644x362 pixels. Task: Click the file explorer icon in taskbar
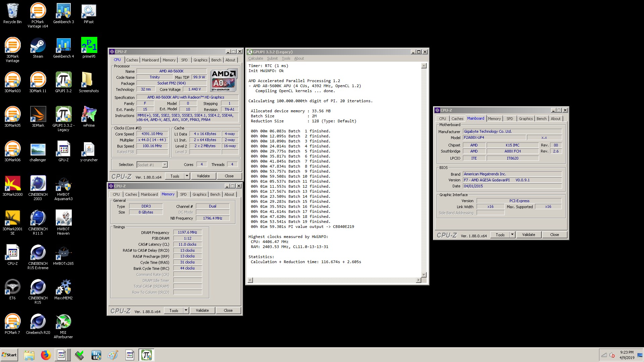coord(29,355)
